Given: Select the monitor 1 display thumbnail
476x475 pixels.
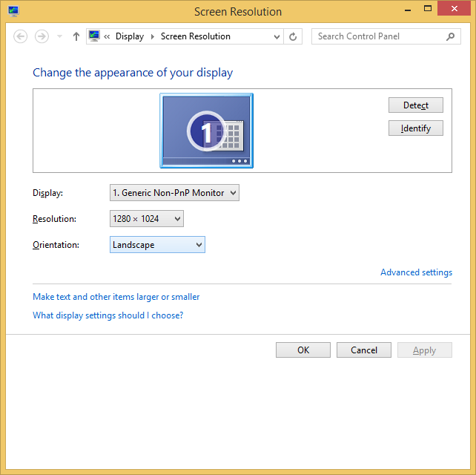Looking at the screenshot, I should (x=206, y=131).
